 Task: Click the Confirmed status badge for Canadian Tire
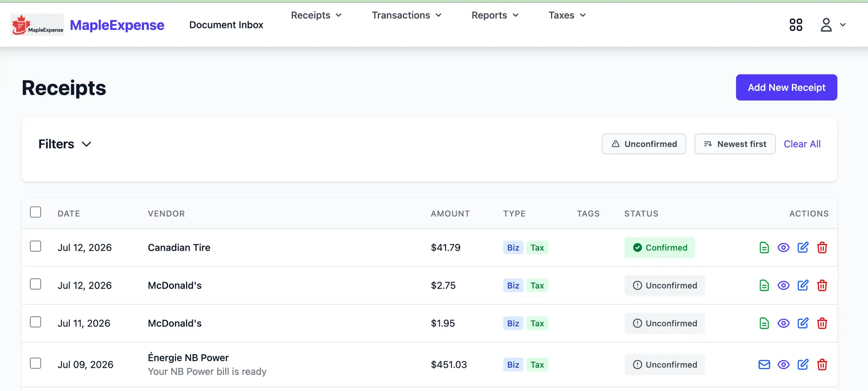point(659,247)
